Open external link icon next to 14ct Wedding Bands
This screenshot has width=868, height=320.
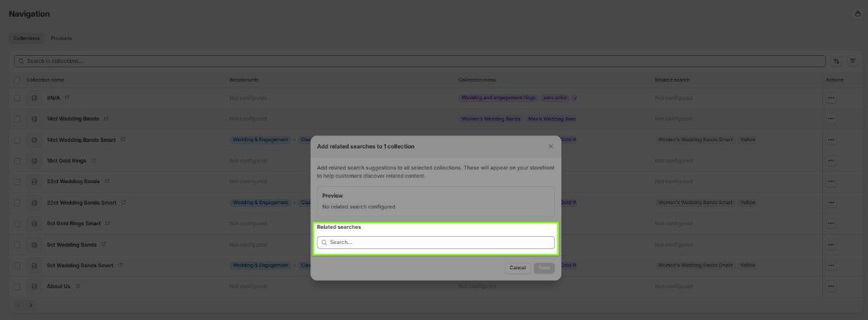(x=106, y=119)
